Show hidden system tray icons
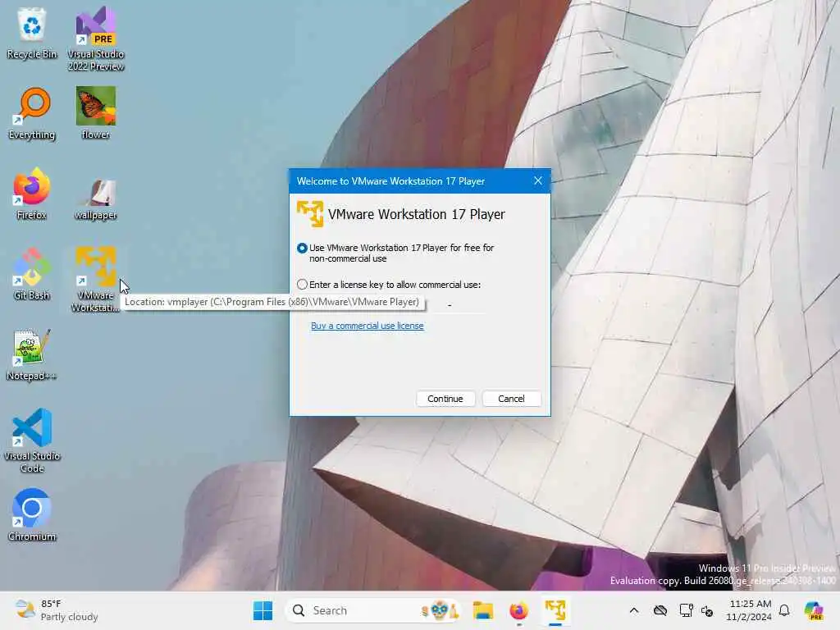This screenshot has width=840, height=630. coord(634,610)
